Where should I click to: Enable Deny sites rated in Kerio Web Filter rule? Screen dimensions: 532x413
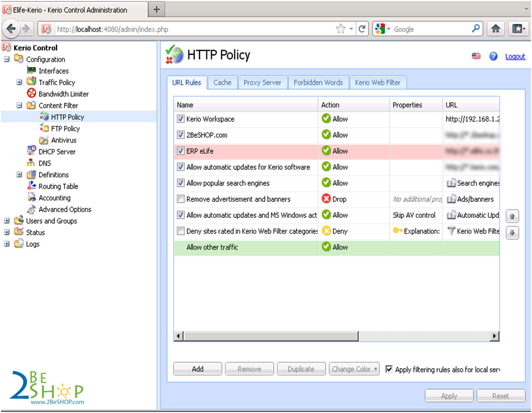tap(181, 231)
